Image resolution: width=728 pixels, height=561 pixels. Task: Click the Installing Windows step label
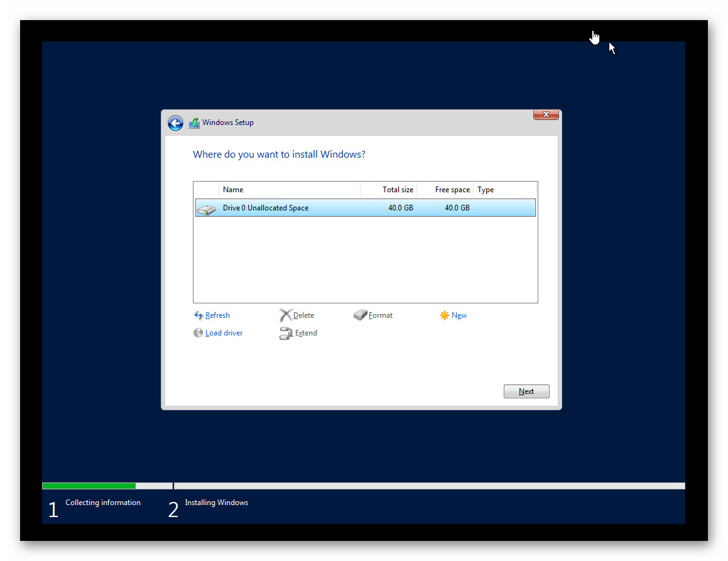[x=216, y=503]
